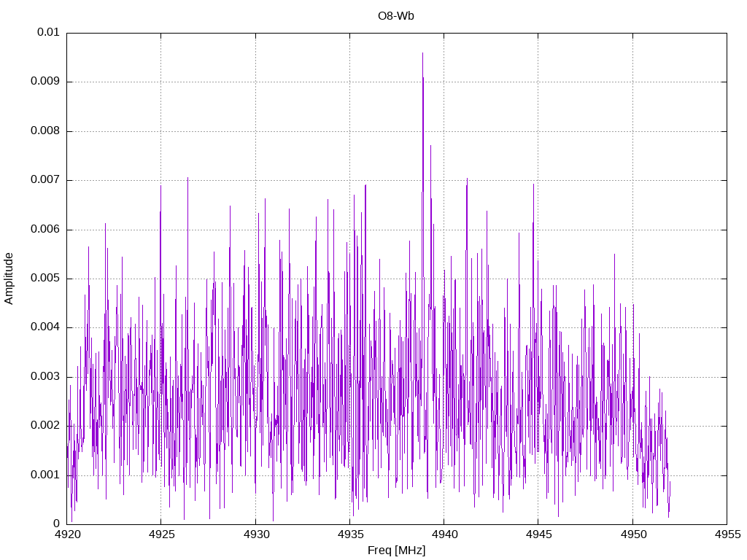Click the 0.002 y-axis tick label
Screen dimensions: 747x560
[44, 425]
